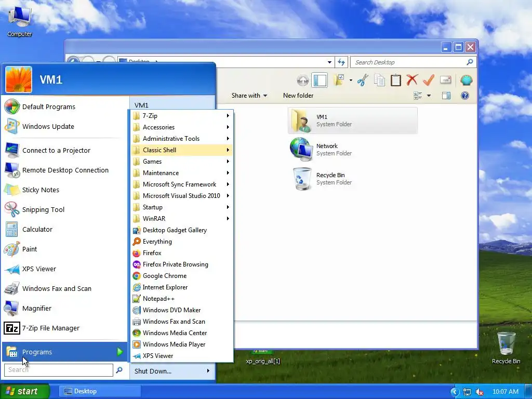Open Firefox Private Browsing
Viewport: 532px width, 399px height.
tap(182, 264)
